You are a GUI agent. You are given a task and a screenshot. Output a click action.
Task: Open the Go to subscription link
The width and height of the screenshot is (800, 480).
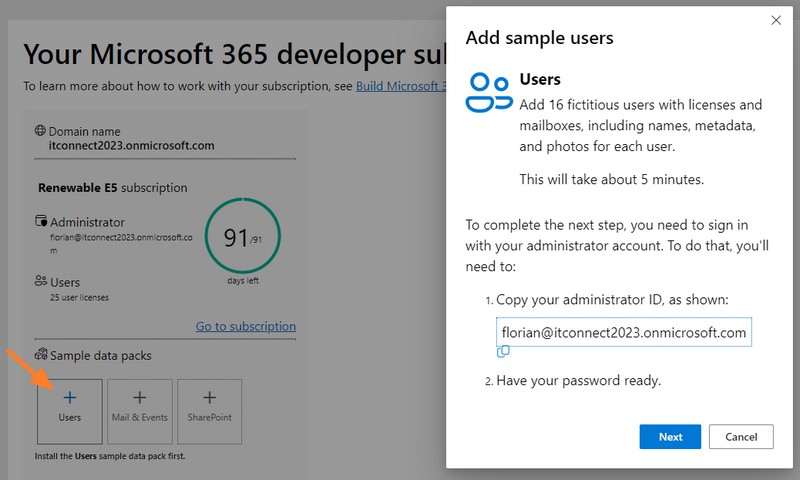tap(245, 326)
